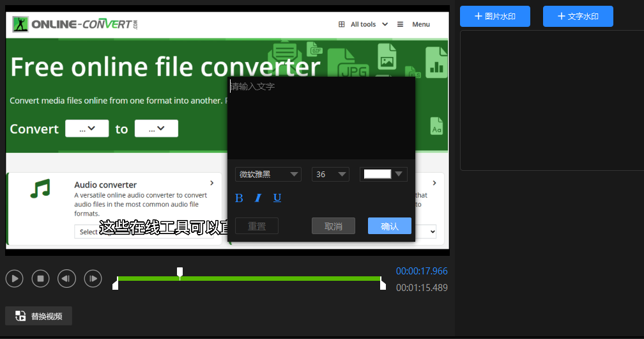Click the right card chevron arrow
Screen dimensions: 644x339
(x=434, y=183)
